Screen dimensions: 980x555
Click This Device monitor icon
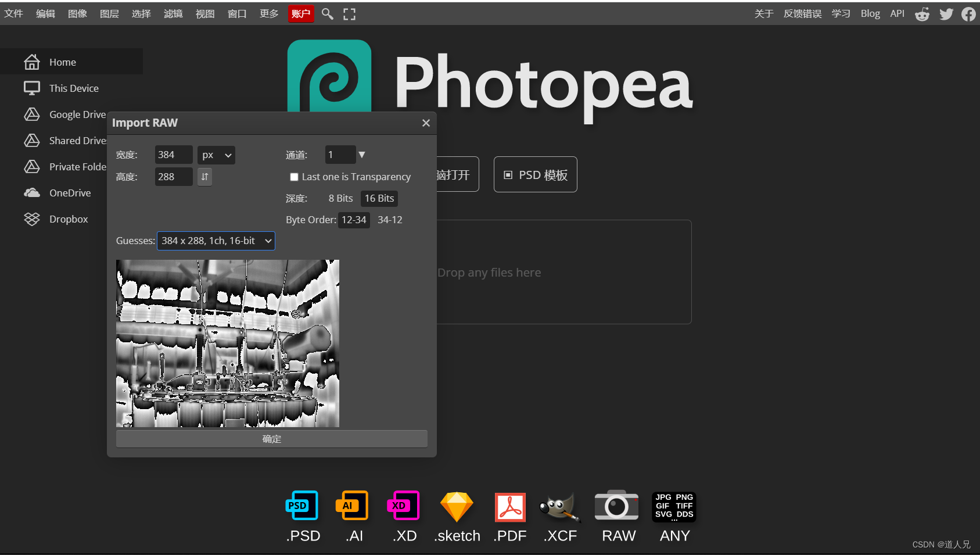[32, 88]
